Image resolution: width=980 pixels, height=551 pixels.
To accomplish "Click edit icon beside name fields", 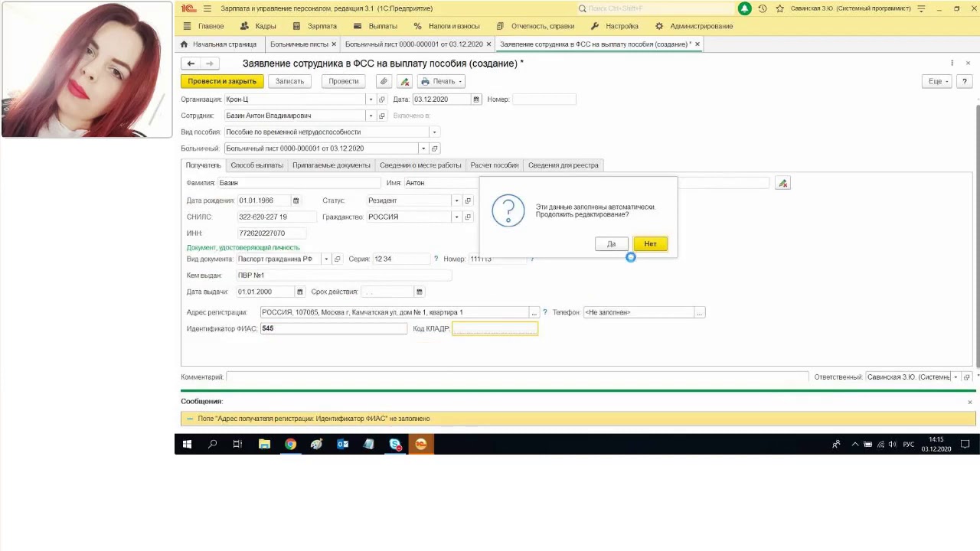I will pos(782,183).
